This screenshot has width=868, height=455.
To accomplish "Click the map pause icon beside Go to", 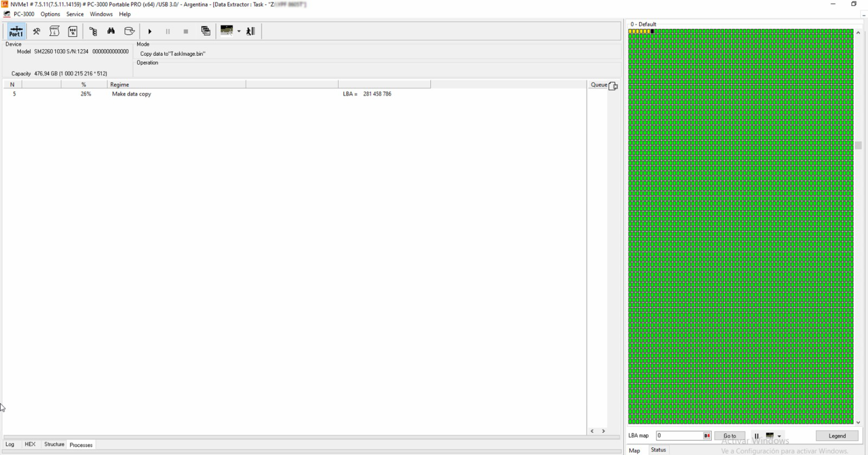I will click(x=757, y=436).
